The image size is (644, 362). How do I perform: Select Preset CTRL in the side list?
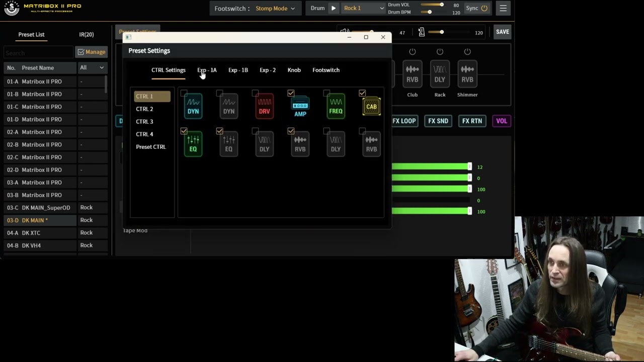(x=152, y=146)
